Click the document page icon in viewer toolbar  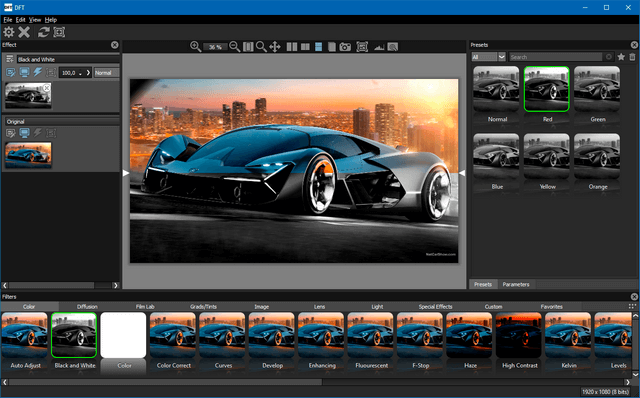332,47
